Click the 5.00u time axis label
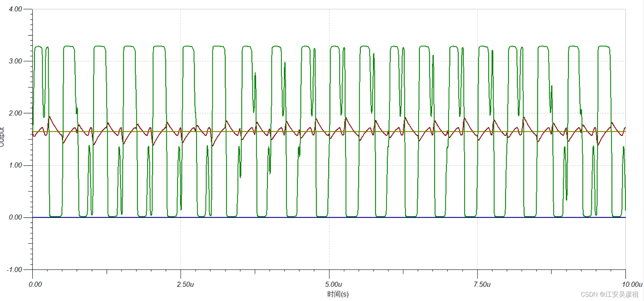This screenshot has height=301, width=644. [334, 284]
